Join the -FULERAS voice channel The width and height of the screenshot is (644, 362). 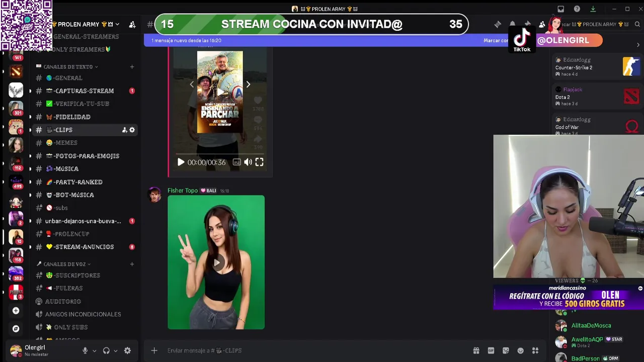[x=85, y=288]
